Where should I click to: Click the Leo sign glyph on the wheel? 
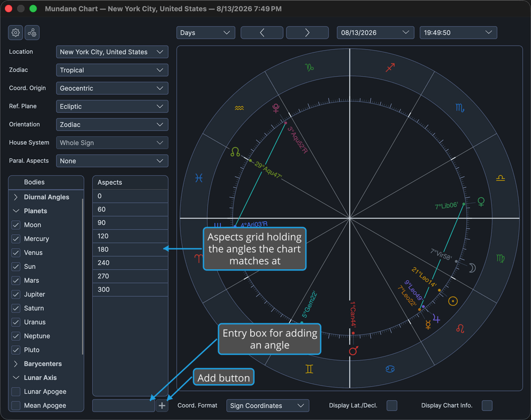tap(460, 328)
